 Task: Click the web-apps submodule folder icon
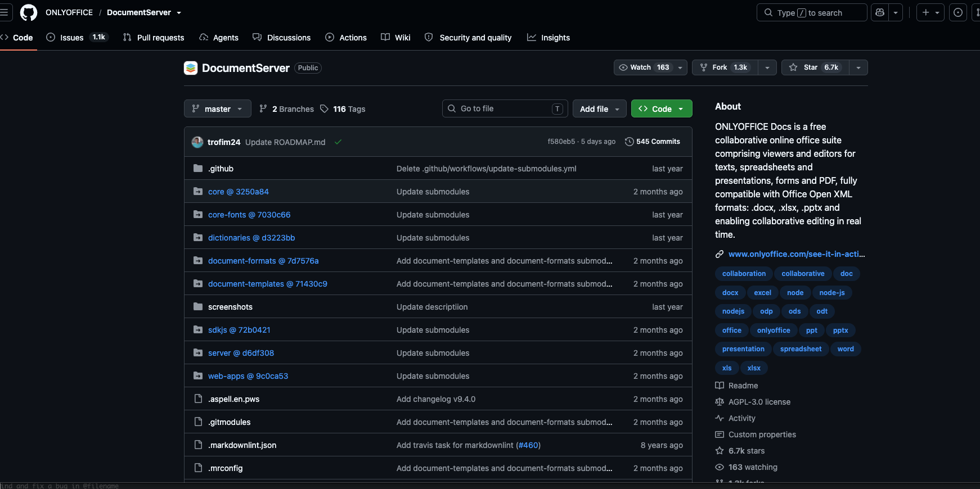coord(198,376)
